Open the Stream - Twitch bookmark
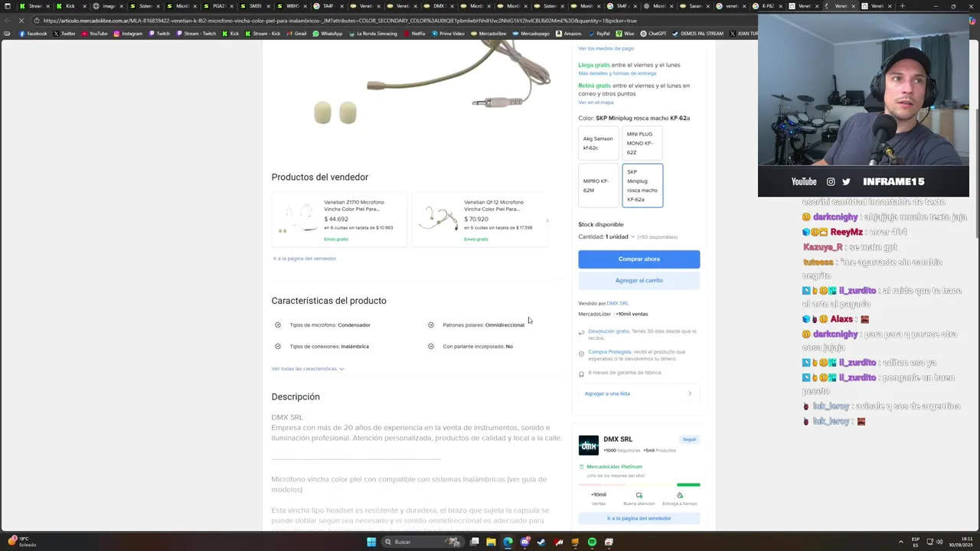Viewport: 980px width, 551px height. pyautogui.click(x=197, y=34)
